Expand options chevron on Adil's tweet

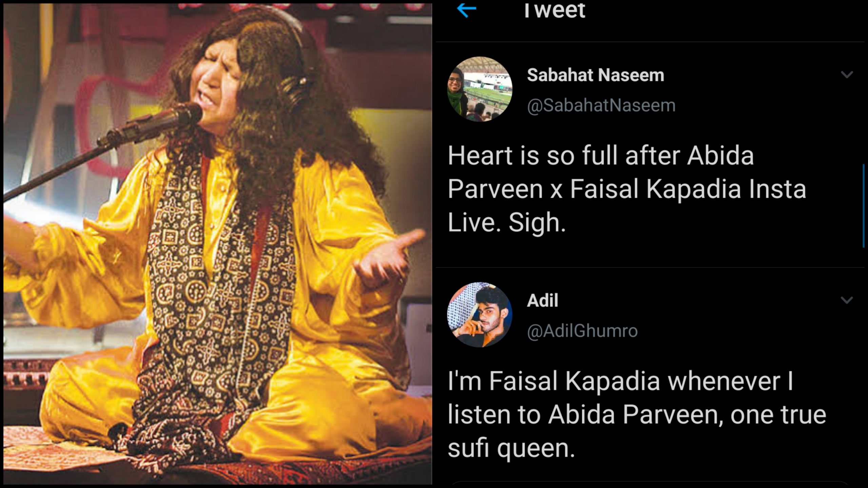pyautogui.click(x=847, y=300)
